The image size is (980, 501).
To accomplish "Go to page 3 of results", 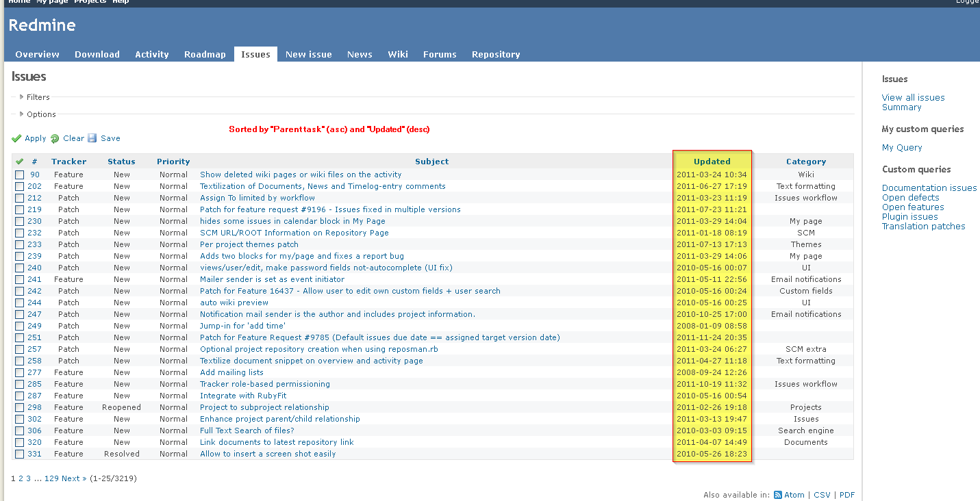I will pos(29,479).
